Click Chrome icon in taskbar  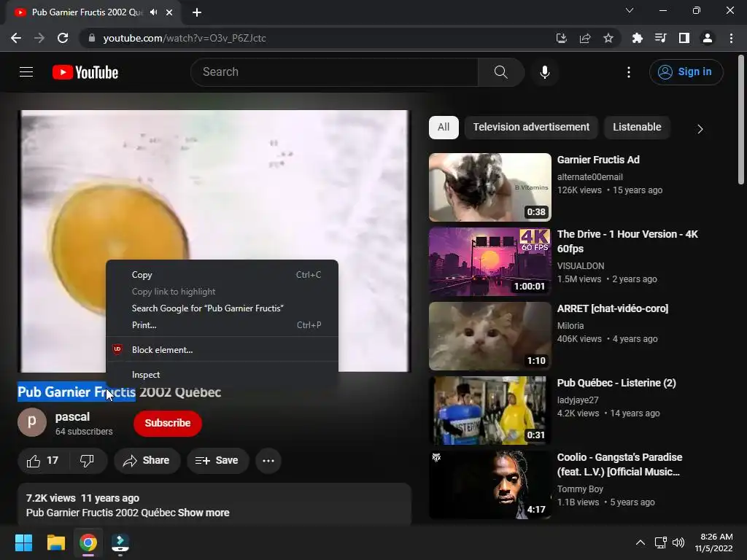88,542
